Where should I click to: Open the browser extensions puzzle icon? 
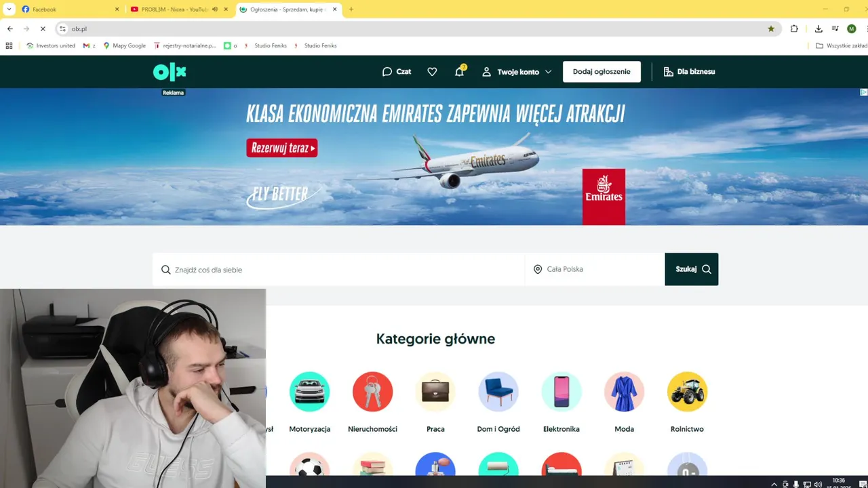click(794, 28)
